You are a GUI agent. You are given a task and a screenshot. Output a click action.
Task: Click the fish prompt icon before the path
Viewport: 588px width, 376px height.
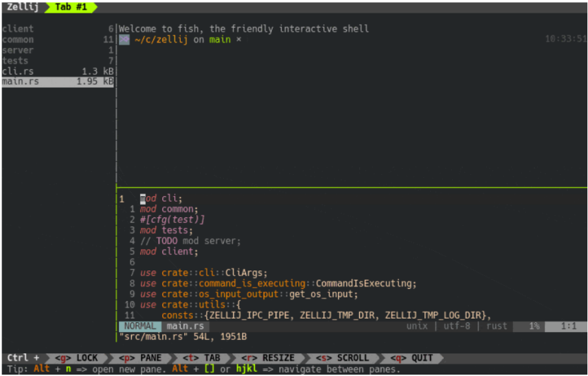click(124, 40)
